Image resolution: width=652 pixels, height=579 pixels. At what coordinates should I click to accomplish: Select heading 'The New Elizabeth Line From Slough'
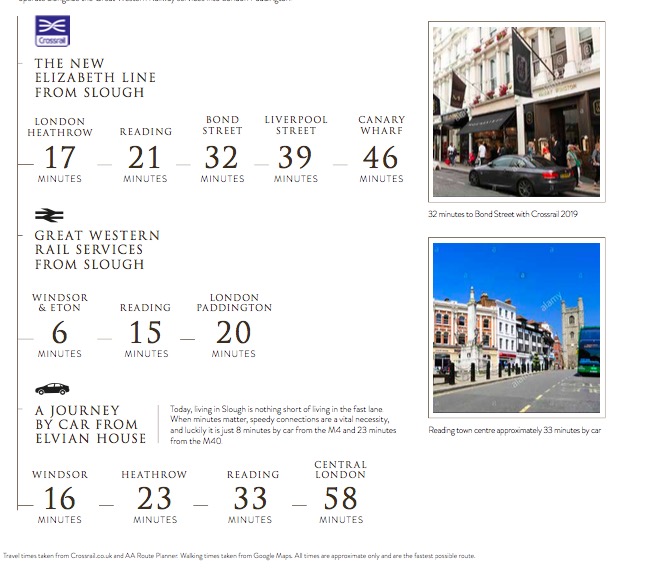pos(95,78)
